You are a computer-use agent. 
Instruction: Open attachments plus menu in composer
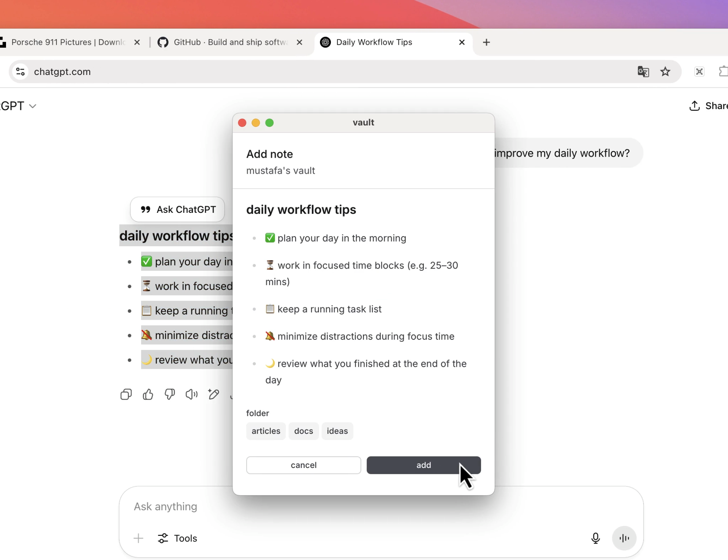click(x=138, y=538)
